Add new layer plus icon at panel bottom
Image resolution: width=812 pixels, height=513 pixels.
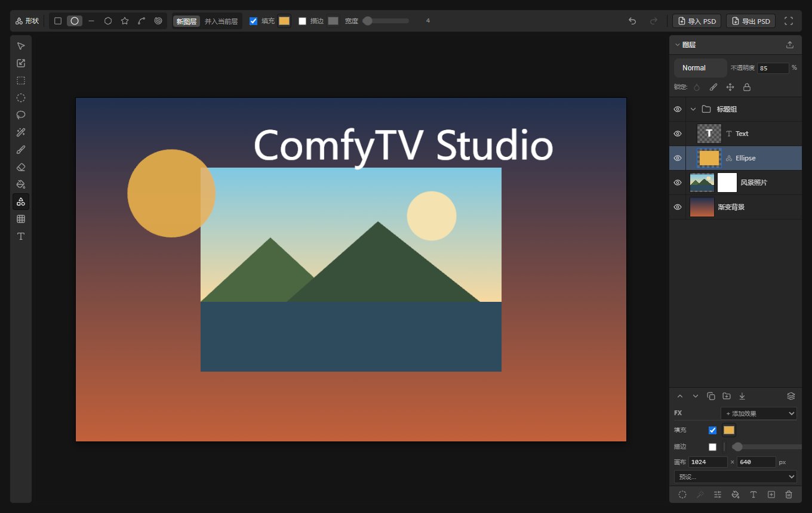click(771, 495)
